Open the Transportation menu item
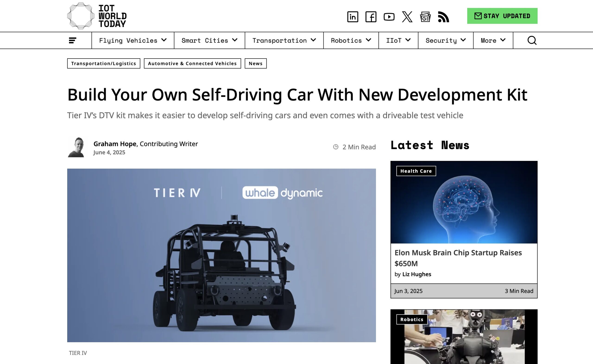The width and height of the screenshot is (593, 364). (280, 41)
